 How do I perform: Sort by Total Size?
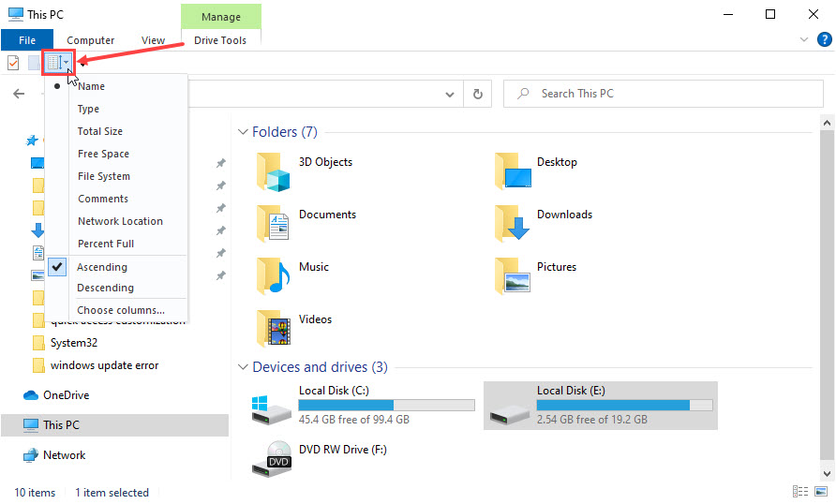point(117,131)
